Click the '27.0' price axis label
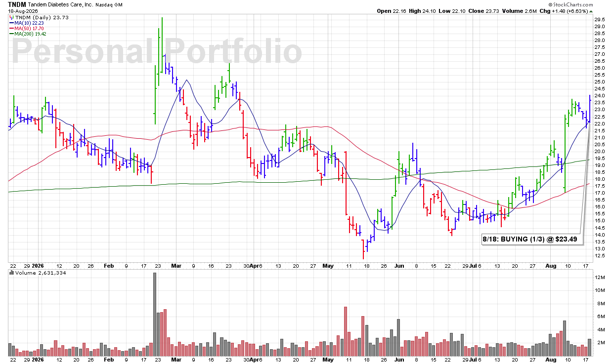 click(x=600, y=54)
